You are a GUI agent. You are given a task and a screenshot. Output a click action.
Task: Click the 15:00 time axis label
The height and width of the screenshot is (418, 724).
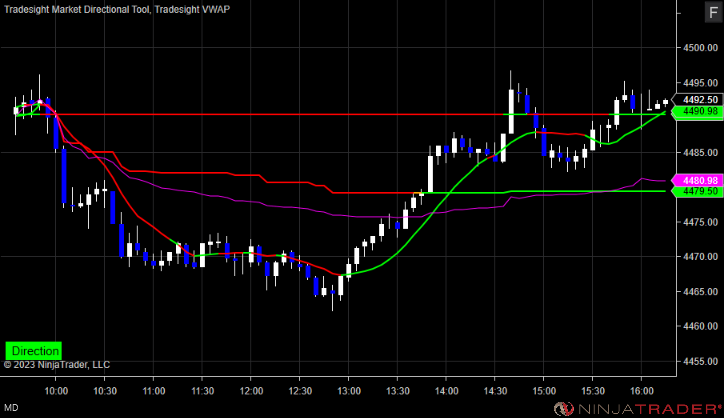(544, 391)
